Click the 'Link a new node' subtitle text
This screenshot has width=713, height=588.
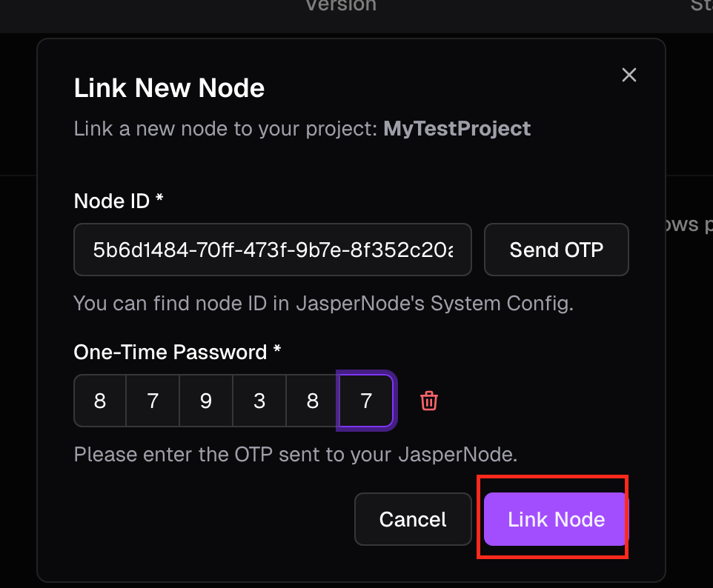pos(226,129)
